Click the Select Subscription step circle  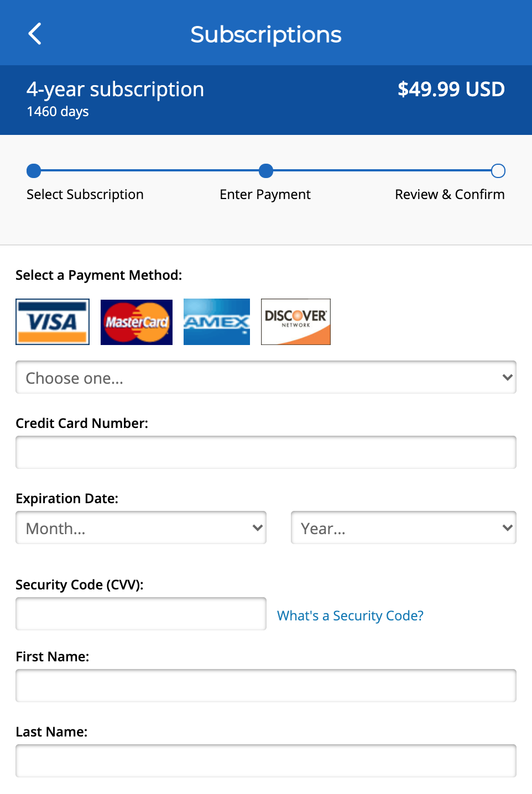click(33, 171)
